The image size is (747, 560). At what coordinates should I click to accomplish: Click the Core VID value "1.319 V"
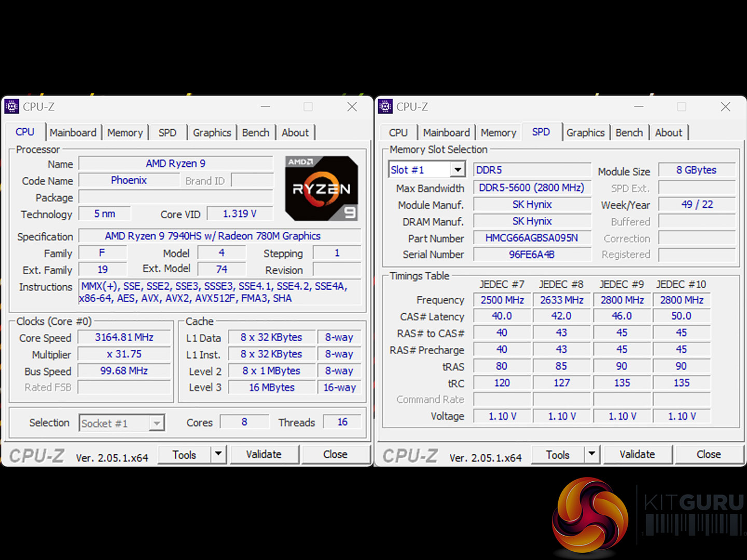[x=240, y=214]
